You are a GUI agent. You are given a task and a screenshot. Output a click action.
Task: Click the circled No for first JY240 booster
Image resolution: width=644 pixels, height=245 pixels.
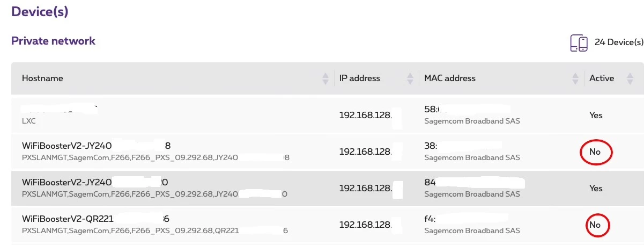pos(595,152)
